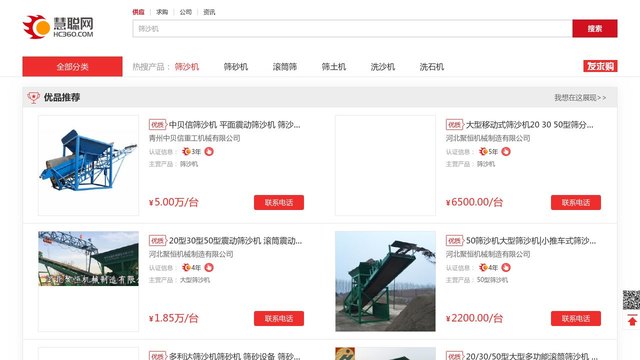Screen dimensions: 640x360
Task: Open the blank thumbnail of 大型移动式筛沙机 listing
Action: [x=385, y=165]
